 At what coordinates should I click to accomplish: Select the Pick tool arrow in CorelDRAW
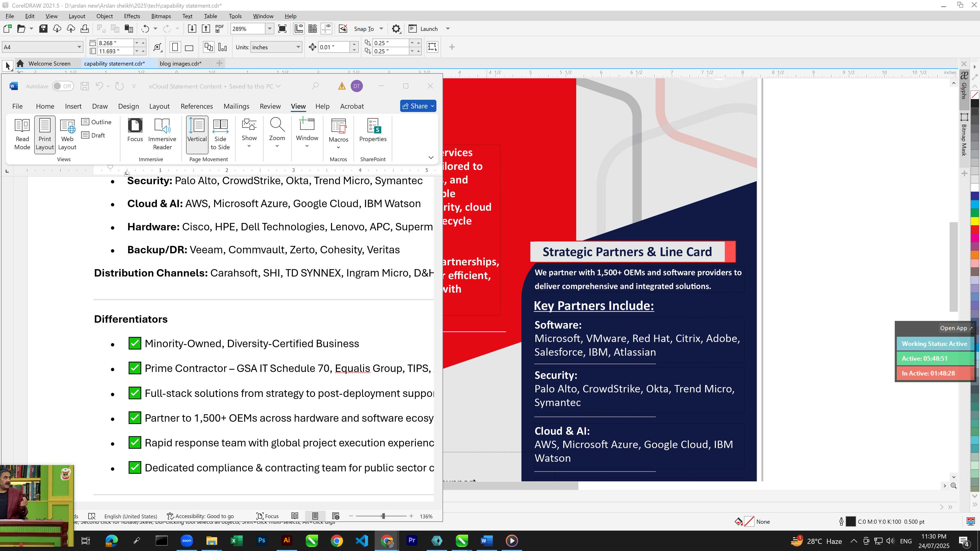click(x=8, y=65)
